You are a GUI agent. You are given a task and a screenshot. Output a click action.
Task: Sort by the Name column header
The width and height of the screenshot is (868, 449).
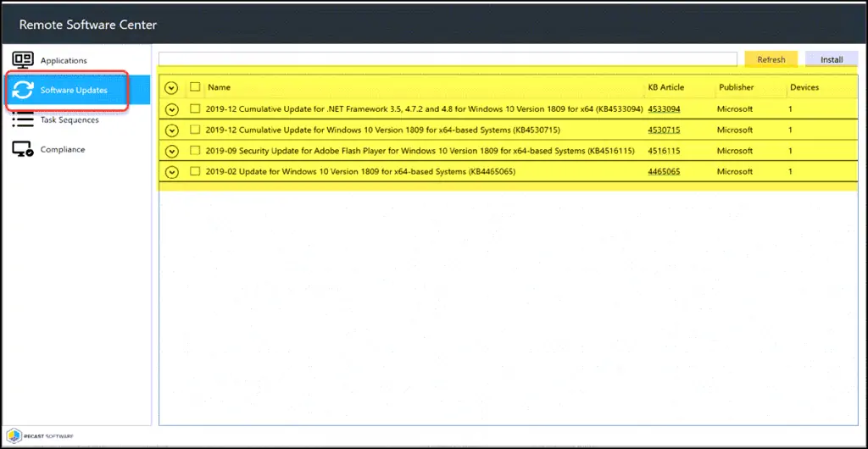[x=220, y=87]
